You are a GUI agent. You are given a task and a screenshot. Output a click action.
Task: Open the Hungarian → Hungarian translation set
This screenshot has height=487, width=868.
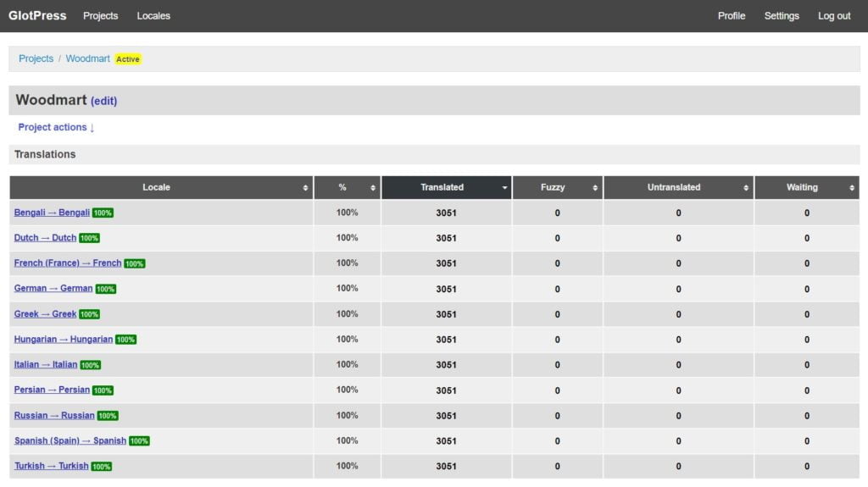pyautogui.click(x=63, y=340)
